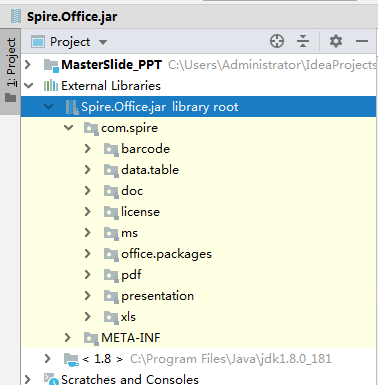This screenshot has height=385, width=378.
Task: Select the META-INF folder label
Action: (131, 338)
